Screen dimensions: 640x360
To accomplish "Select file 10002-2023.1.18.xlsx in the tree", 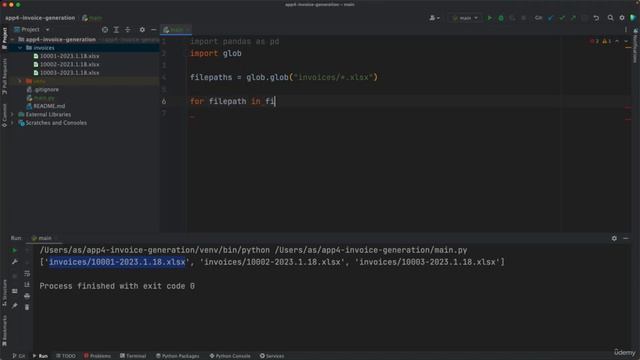I will [x=69, y=64].
